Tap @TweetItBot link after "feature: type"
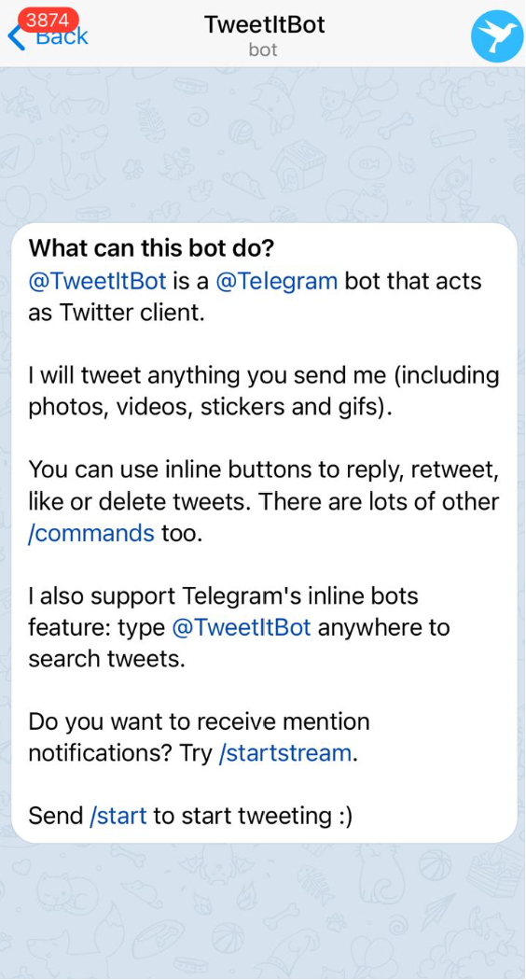Screen dimensions: 526x980 pos(242,627)
